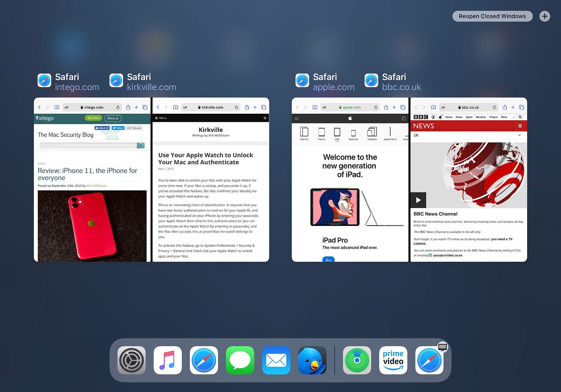Screen dimensions: 561x392
Task: Open tabs overview in intego.com window
Action: pyautogui.click(x=145, y=108)
